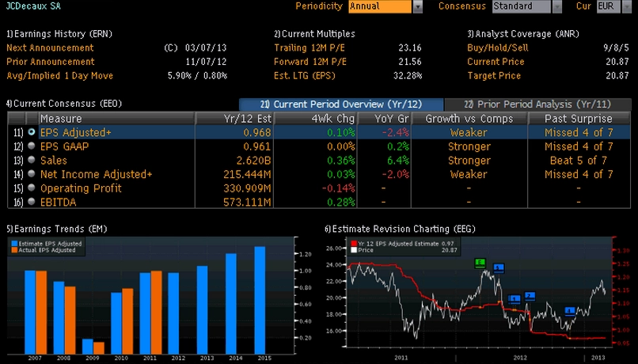Click blue Estimate EPS Adjusted legend swatch
Screen dimensions: 638x364
(x=14, y=244)
